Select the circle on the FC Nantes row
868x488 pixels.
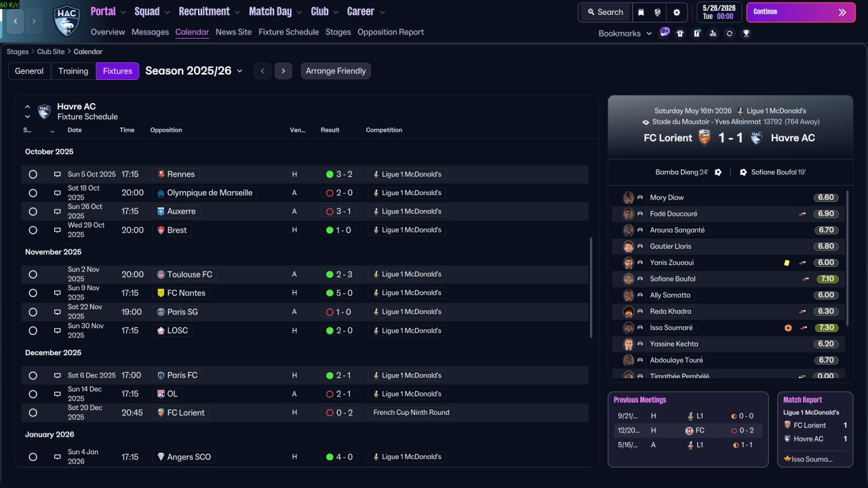point(33,293)
